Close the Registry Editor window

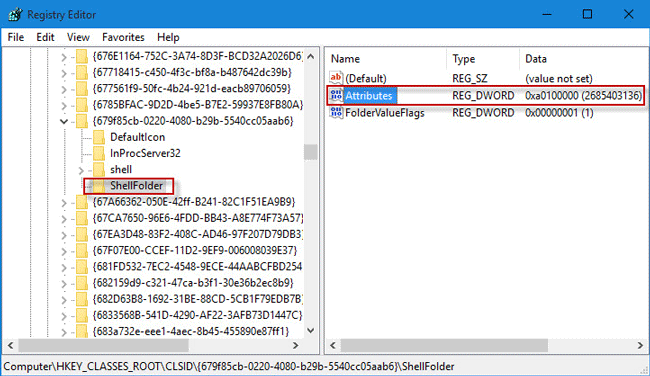click(628, 15)
